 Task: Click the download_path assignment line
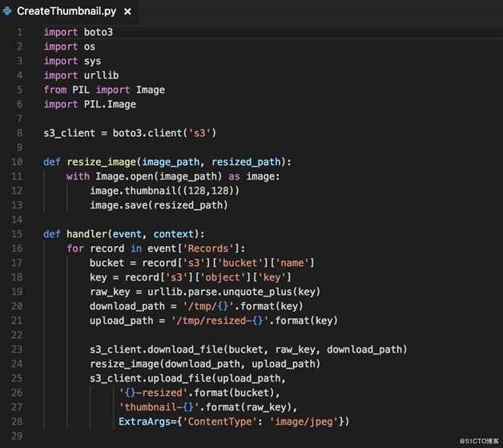tap(196, 306)
